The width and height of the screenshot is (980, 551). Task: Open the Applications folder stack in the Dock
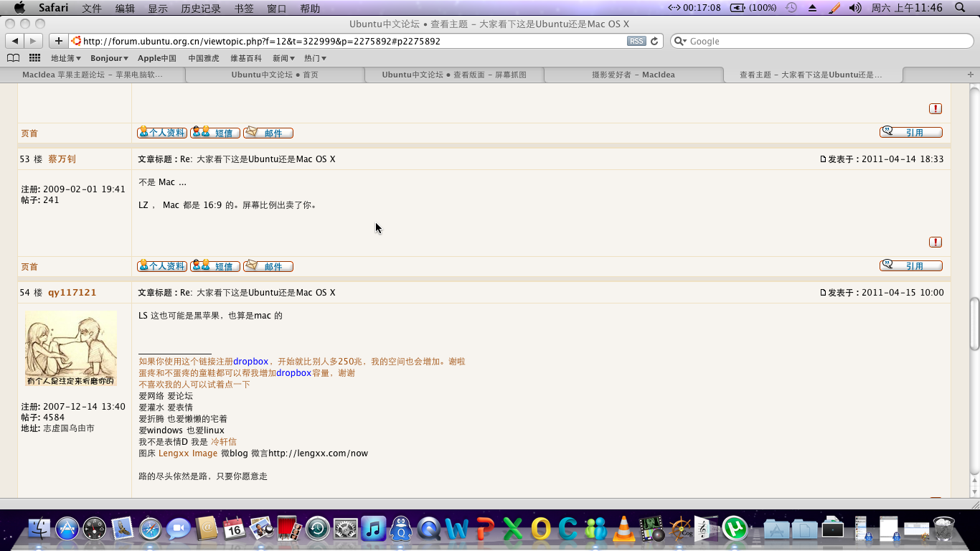[777, 530]
